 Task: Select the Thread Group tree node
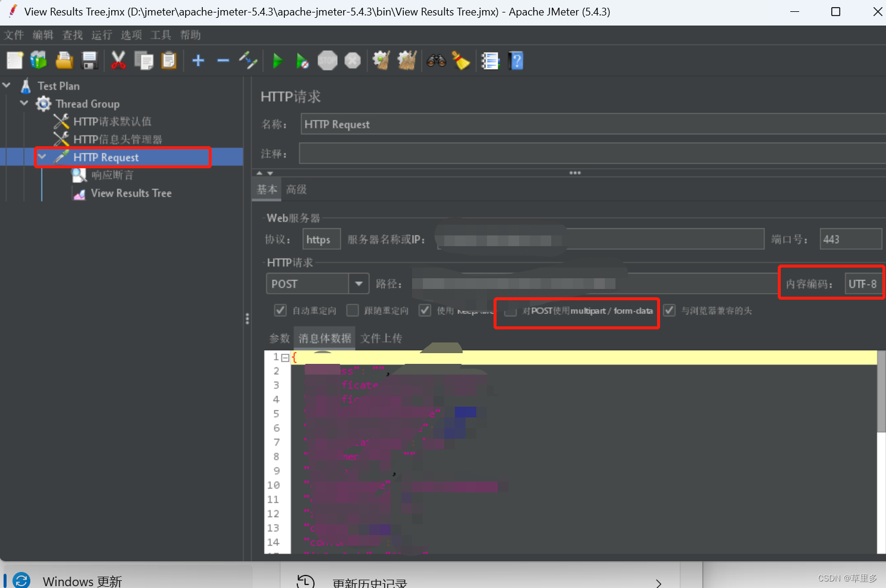(87, 104)
